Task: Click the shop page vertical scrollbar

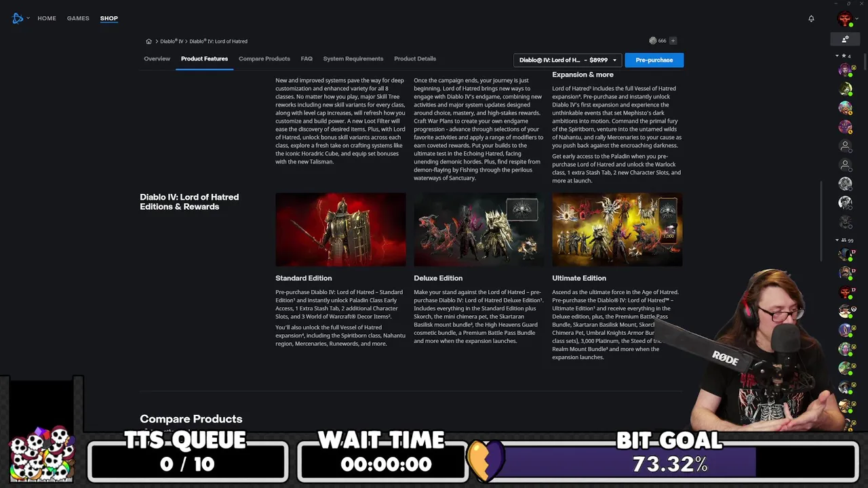Action: click(x=822, y=221)
